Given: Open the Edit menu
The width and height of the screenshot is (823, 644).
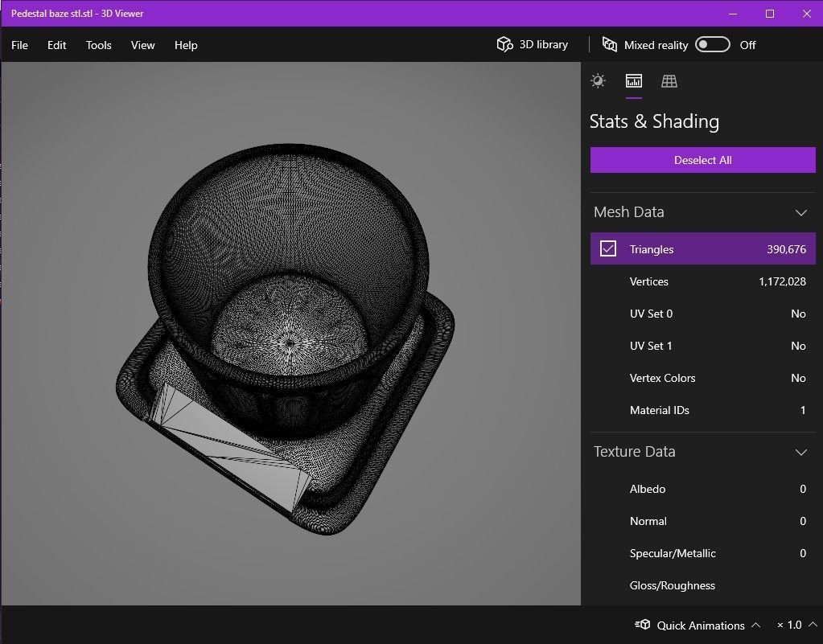Looking at the screenshot, I should pos(56,45).
